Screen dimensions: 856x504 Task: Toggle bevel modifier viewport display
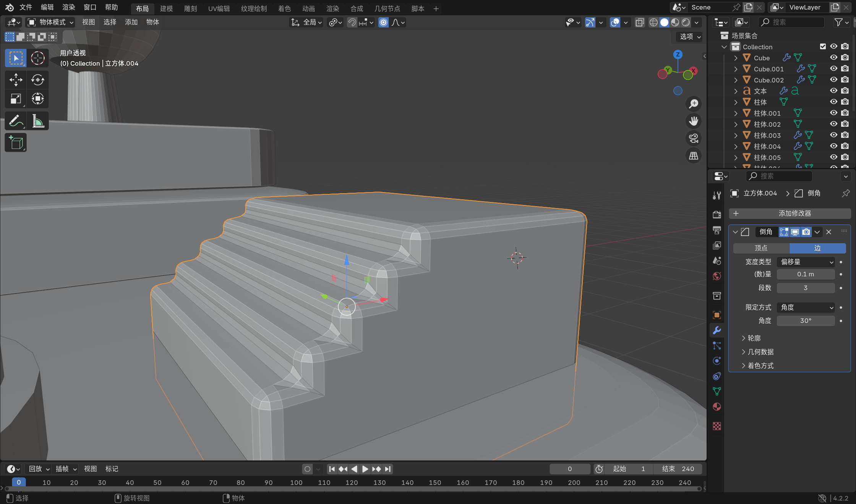[x=795, y=232]
